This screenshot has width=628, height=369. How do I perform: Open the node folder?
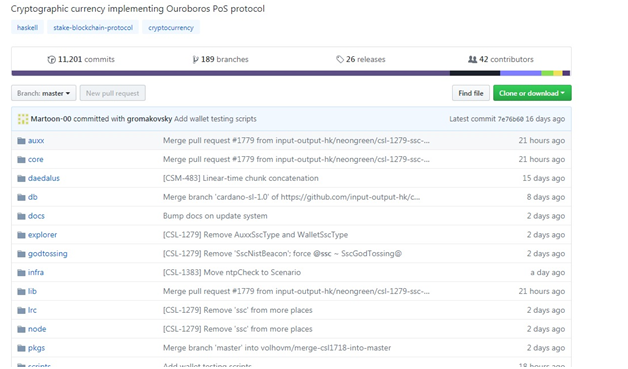37,329
